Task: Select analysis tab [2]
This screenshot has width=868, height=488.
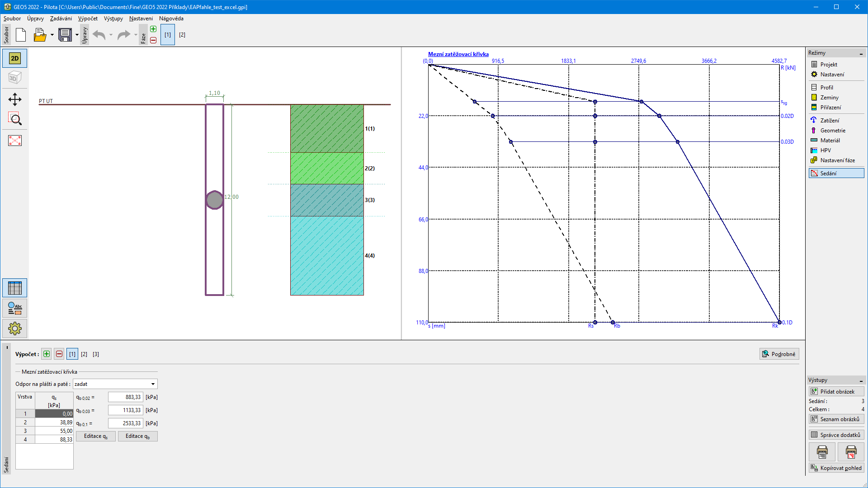Action: pos(84,354)
